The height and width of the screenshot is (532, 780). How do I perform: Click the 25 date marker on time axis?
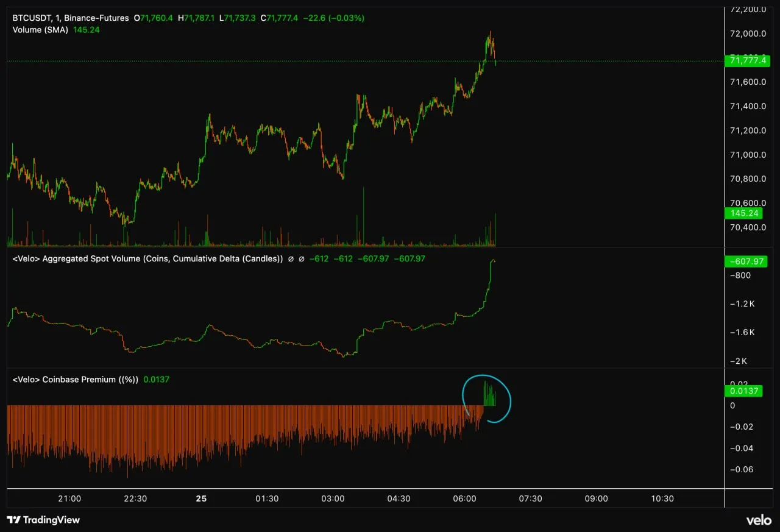[x=201, y=498]
